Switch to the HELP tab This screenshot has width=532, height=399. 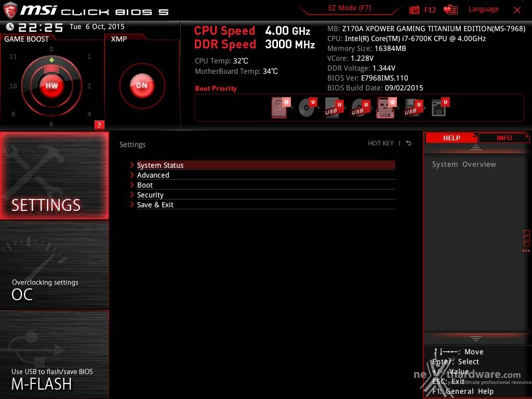tap(451, 138)
